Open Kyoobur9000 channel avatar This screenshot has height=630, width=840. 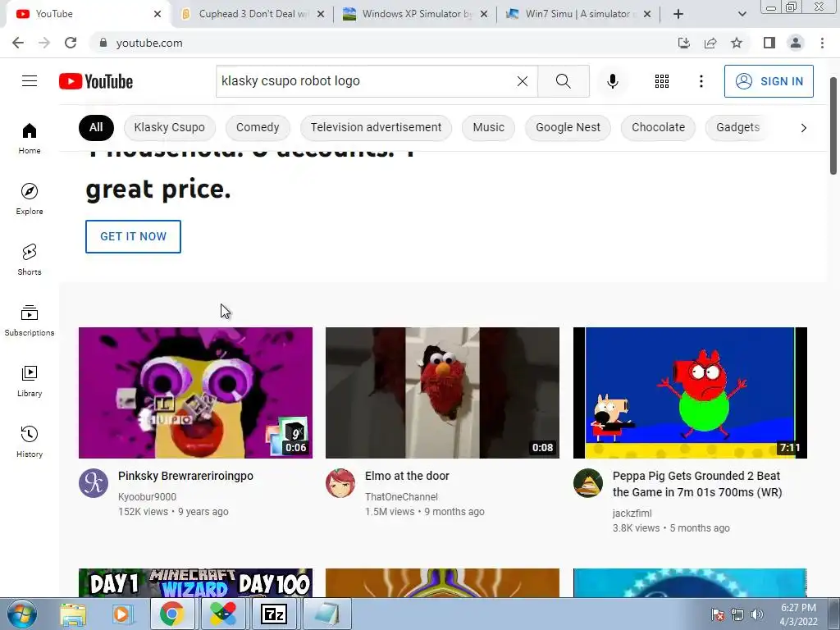[x=94, y=483]
